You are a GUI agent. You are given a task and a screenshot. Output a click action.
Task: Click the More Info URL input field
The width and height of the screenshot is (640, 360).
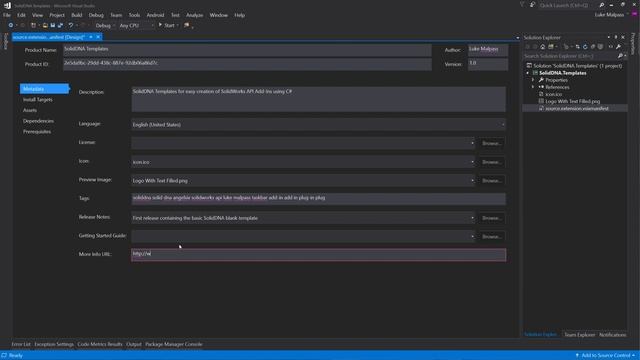[x=318, y=255]
